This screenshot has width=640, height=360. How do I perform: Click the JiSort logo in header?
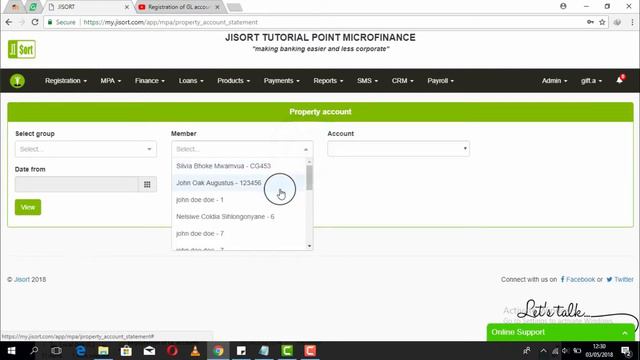22,49
